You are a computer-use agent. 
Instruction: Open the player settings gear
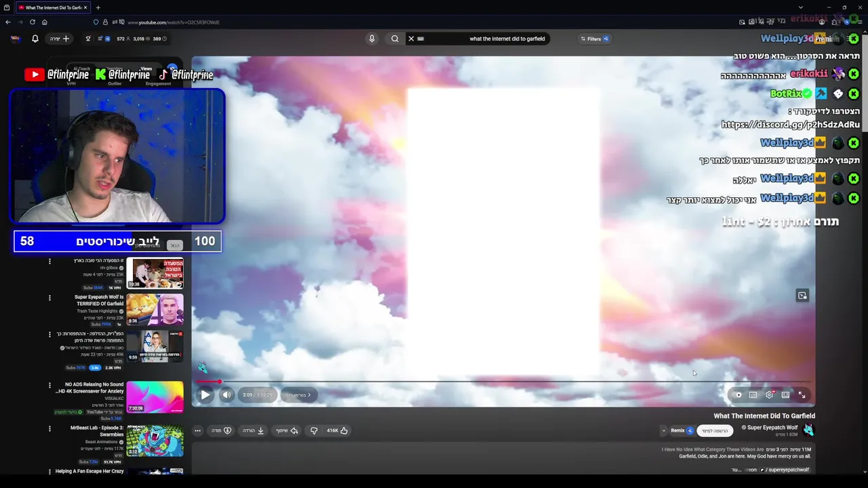pos(770,394)
